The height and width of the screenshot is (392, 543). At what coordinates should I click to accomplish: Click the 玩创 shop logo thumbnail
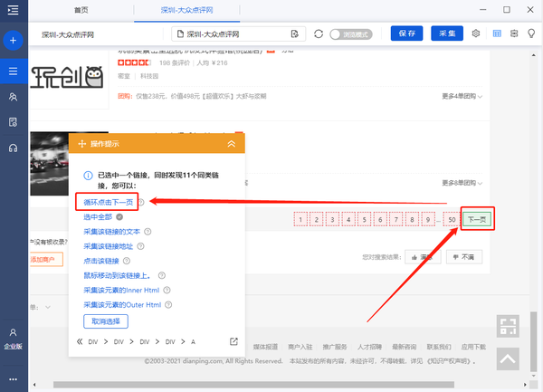click(x=68, y=77)
